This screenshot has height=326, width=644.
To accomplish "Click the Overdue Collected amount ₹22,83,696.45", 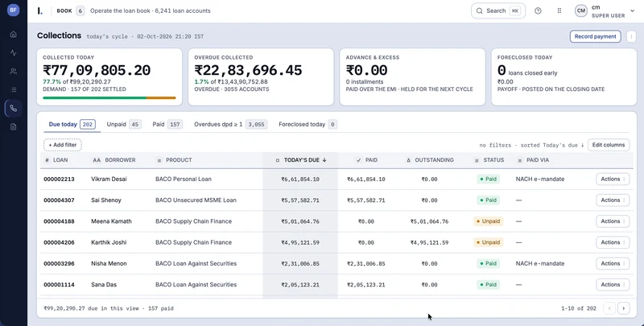I will [x=248, y=70].
